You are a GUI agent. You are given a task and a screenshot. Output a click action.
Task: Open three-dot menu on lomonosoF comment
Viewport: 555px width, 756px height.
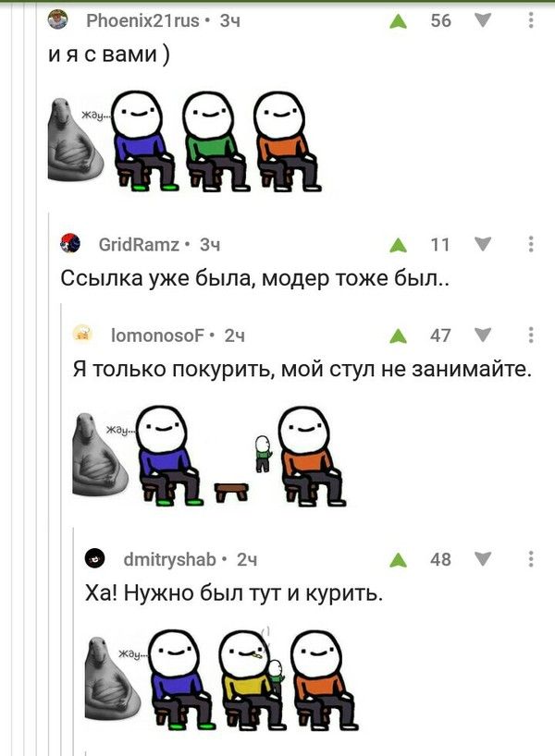(x=531, y=335)
